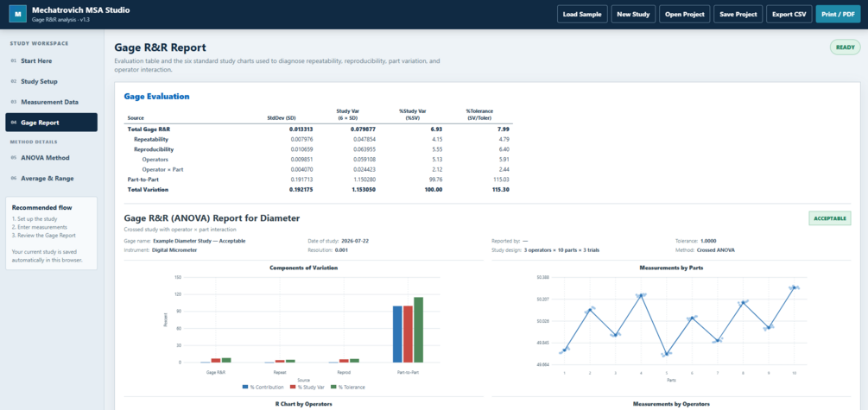Toggle the % Study Var legend swatch
Image resolution: width=868 pixels, height=410 pixels.
click(292, 387)
